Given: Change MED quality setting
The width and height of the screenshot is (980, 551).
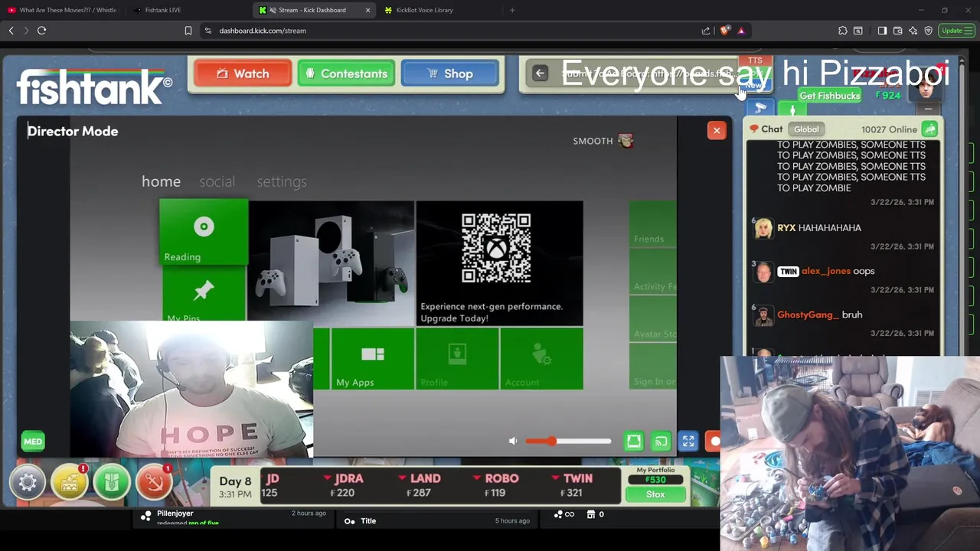Looking at the screenshot, I should point(33,442).
